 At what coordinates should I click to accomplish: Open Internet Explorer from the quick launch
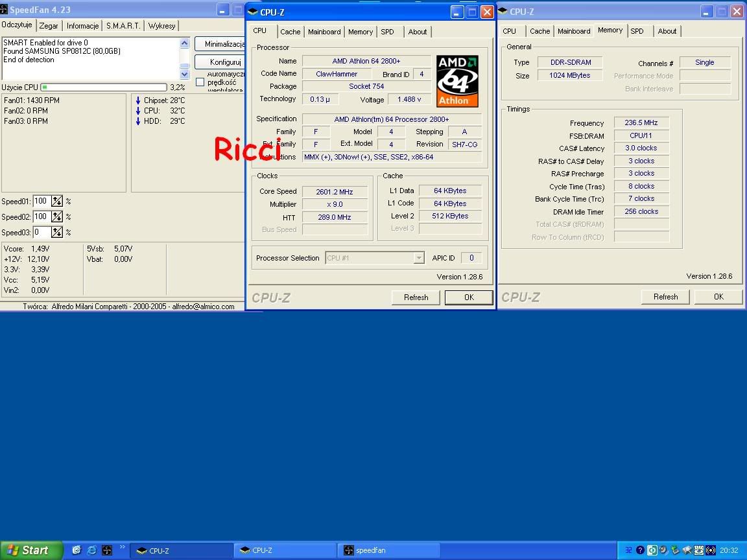(92, 550)
